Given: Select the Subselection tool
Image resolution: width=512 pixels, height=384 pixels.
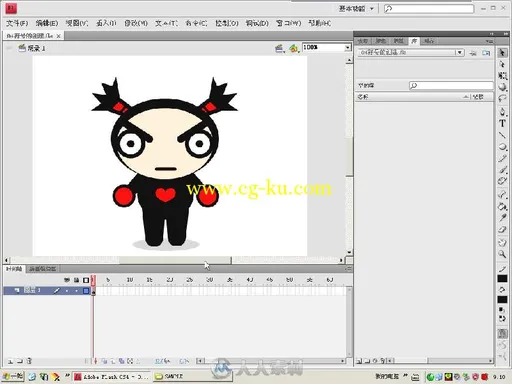Looking at the screenshot, I should 502,64.
